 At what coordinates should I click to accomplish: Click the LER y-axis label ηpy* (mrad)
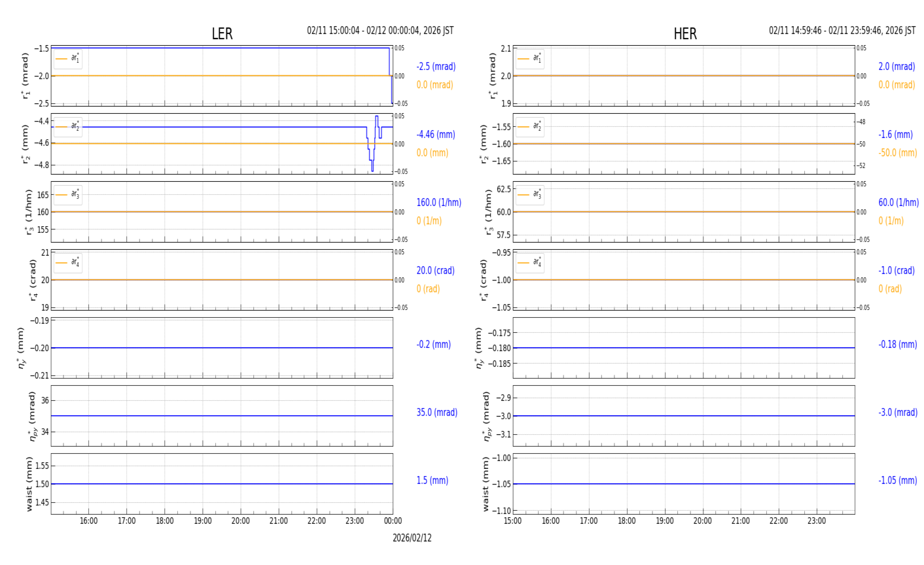point(31,416)
